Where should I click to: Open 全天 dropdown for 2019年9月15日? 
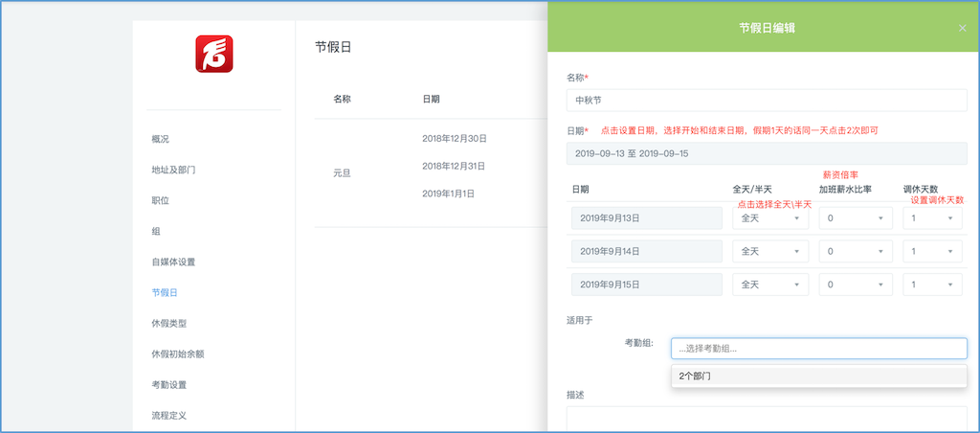point(770,285)
